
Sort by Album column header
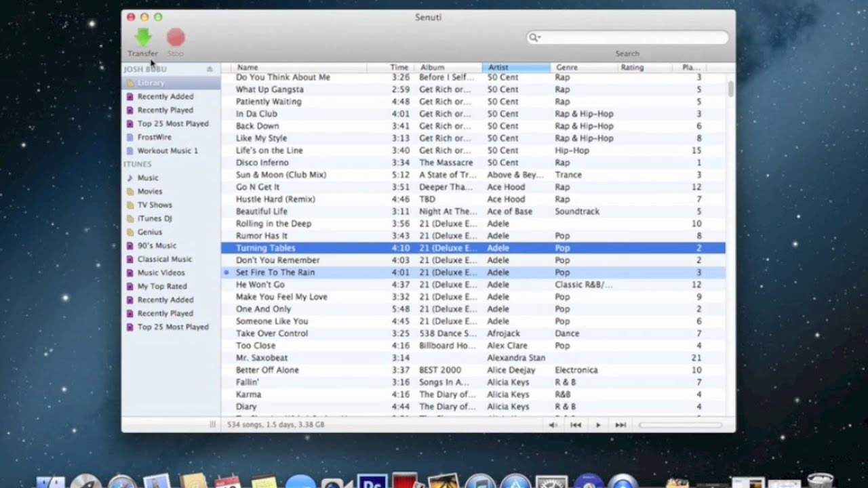tap(448, 67)
